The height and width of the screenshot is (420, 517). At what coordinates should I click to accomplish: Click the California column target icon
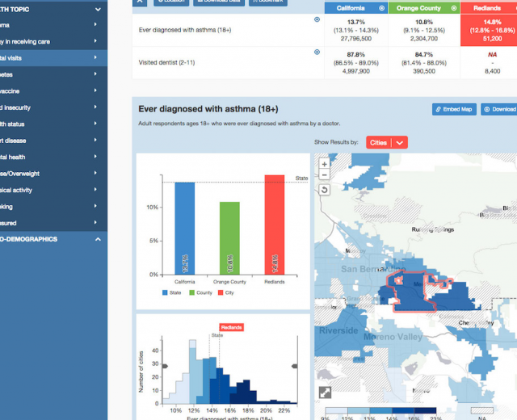click(382, 8)
